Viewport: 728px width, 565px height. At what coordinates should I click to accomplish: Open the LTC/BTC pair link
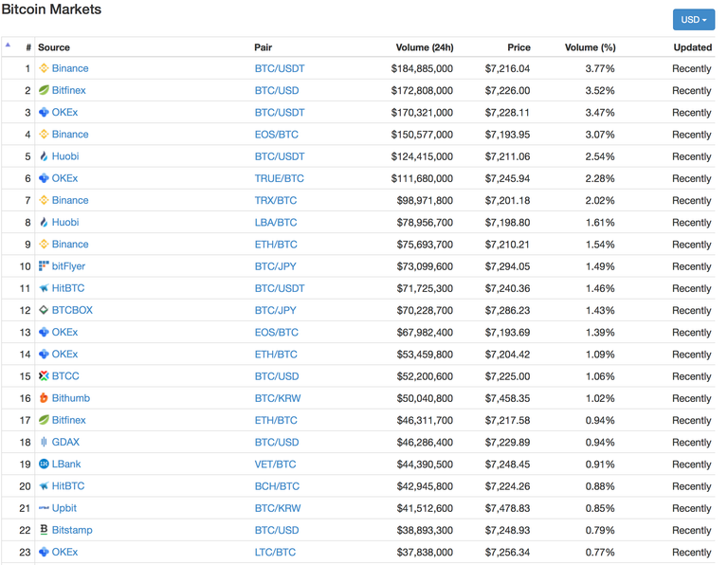tap(275, 552)
